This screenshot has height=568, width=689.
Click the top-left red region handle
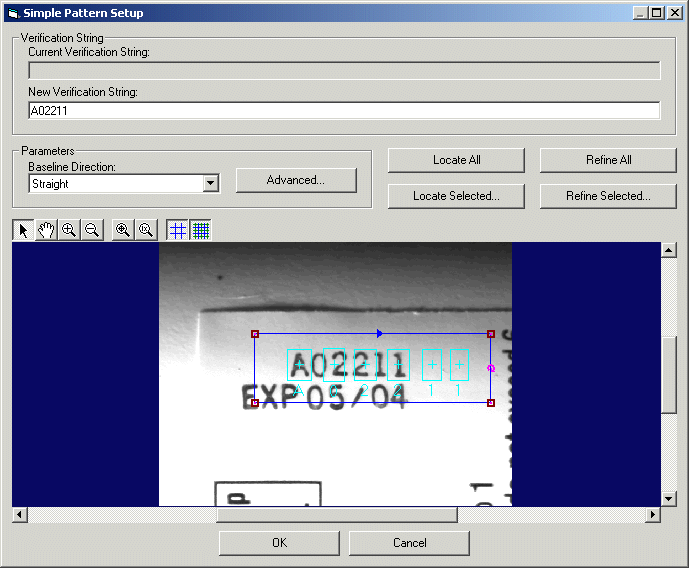pyautogui.click(x=255, y=334)
